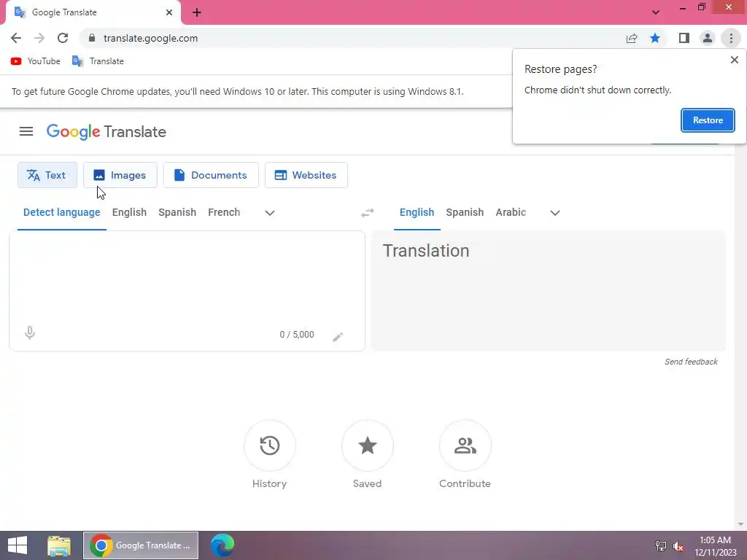Screen dimensions: 747x560
Task: Open translation History
Action: [x=270, y=446]
